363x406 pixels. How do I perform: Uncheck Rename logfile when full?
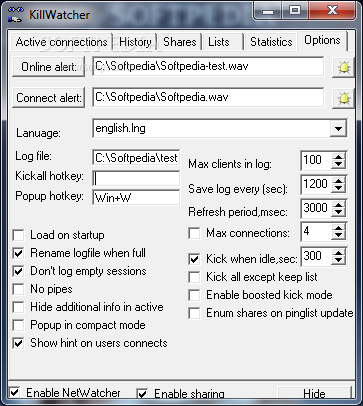18,253
